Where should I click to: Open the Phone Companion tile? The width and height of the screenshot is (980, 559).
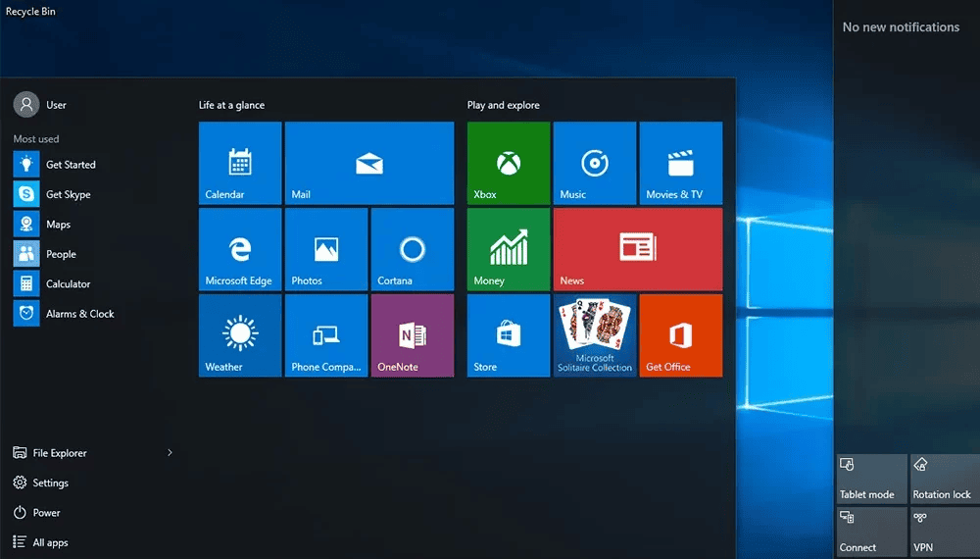[x=326, y=335]
